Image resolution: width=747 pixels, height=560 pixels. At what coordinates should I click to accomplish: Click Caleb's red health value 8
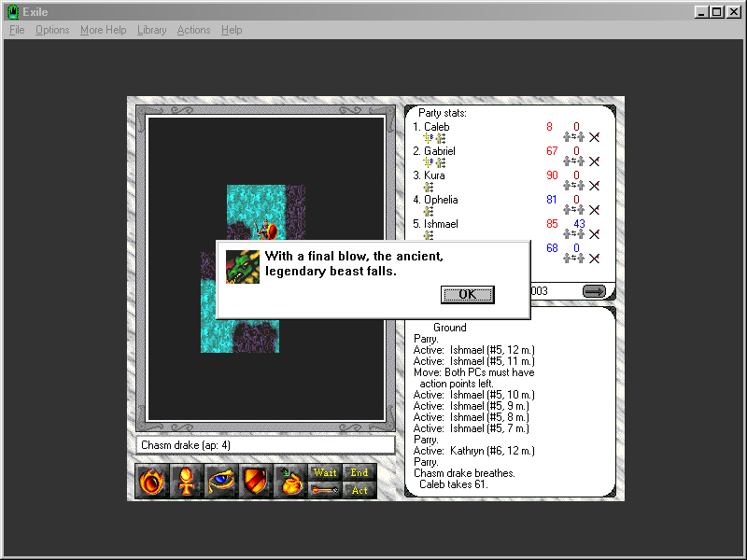(x=549, y=127)
